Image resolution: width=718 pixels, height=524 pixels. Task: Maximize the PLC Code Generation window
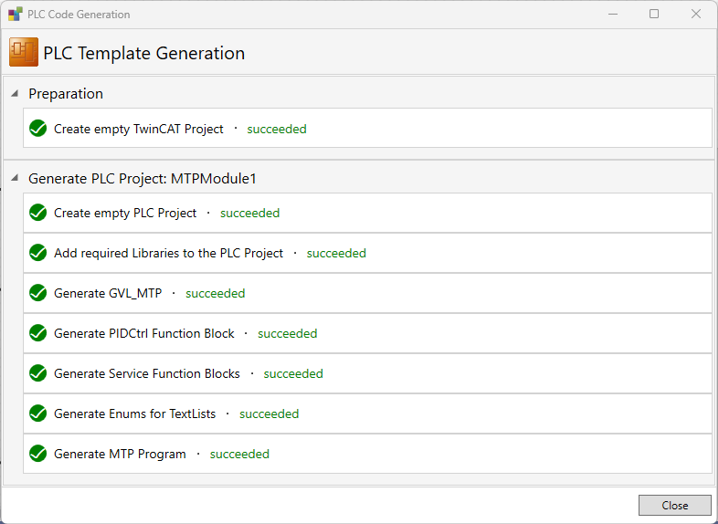654,14
